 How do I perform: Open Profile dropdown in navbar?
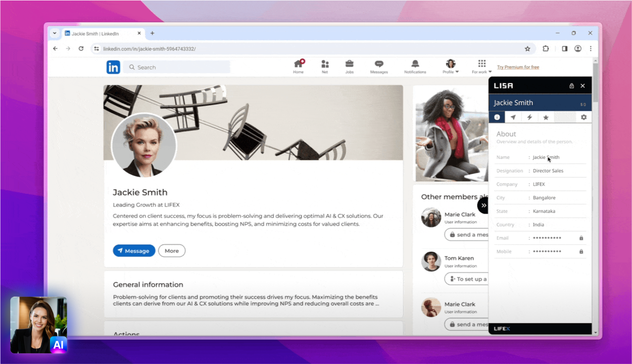[x=451, y=66]
